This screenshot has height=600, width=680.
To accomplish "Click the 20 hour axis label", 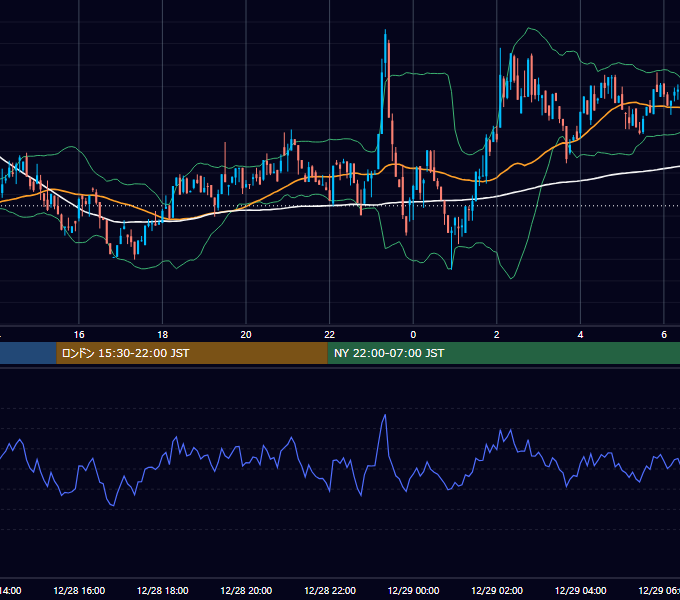I will (x=246, y=335).
